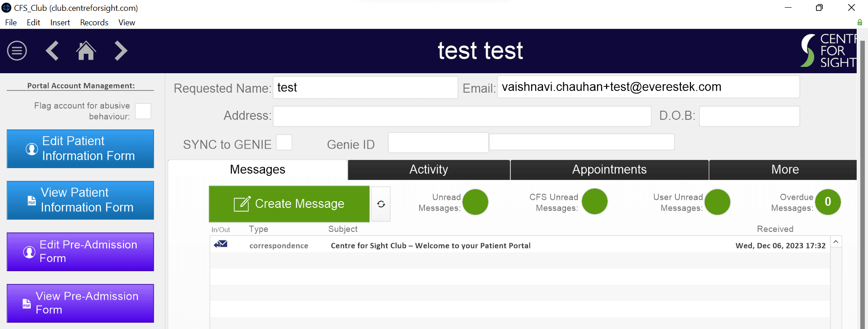Click the message list scroll-up arrow
868x329 pixels.
[x=836, y=242]
